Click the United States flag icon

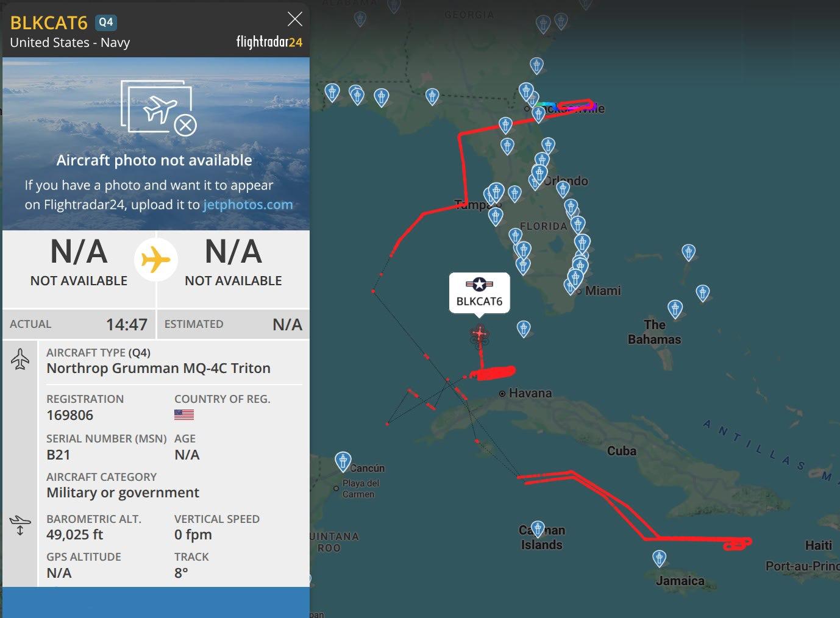pos(184,415)
